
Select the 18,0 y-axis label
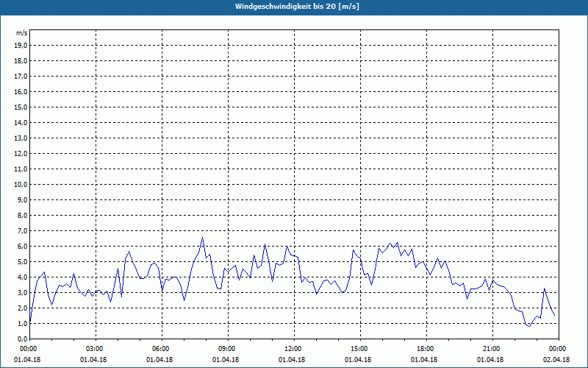pos(21,61)
